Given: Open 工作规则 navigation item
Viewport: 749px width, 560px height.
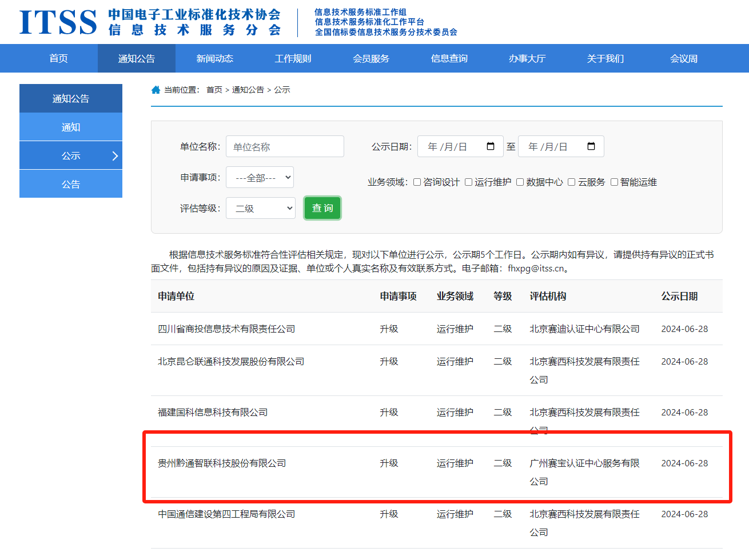Looking at the screenshot, I should pos(293,58).
